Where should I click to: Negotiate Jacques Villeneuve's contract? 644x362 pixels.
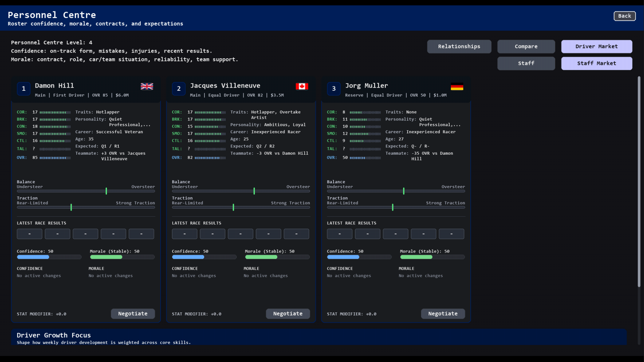click(x=288, y=314)
